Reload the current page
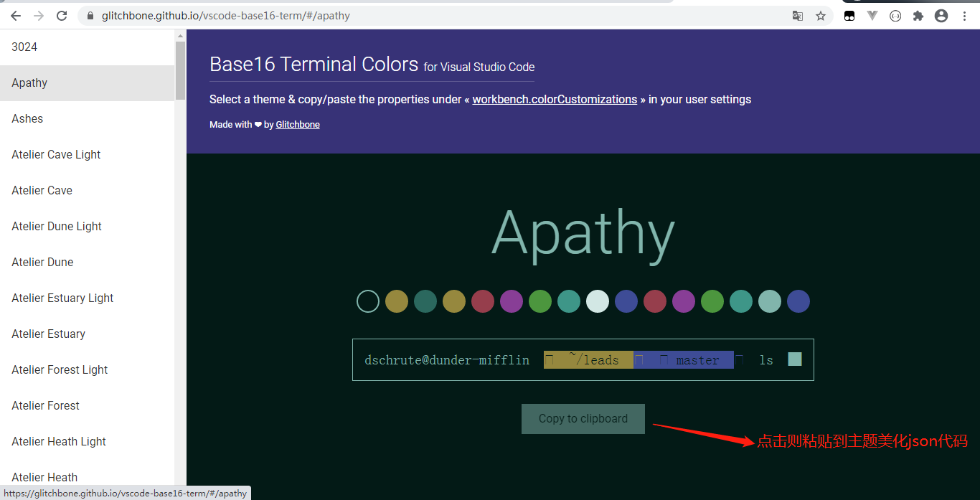Viewport: 980px width, 500px height. 62,15
